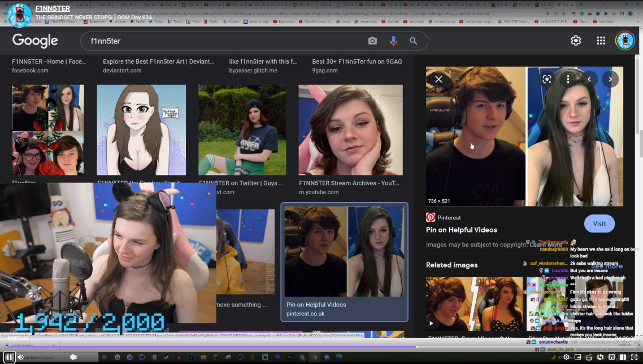Pause the stream playback

click(9, 357)
